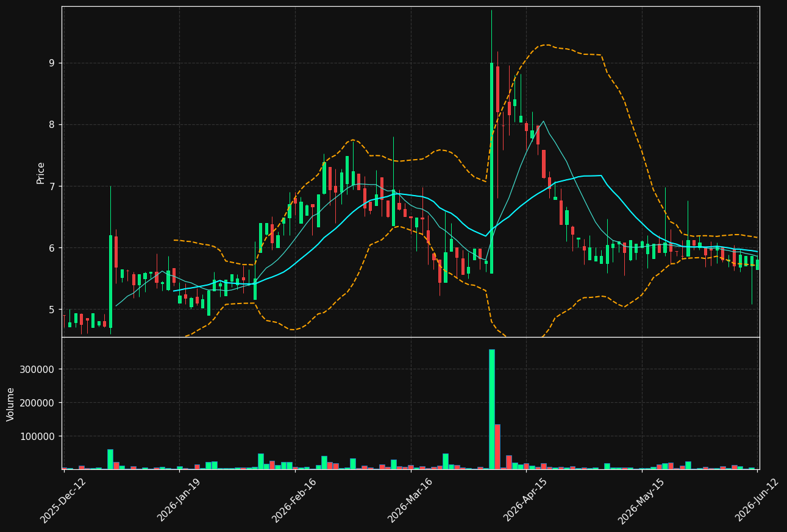Click the 2026-Mar-16 date label
Screen dimensions: 787x532
[x=410, y=500]
